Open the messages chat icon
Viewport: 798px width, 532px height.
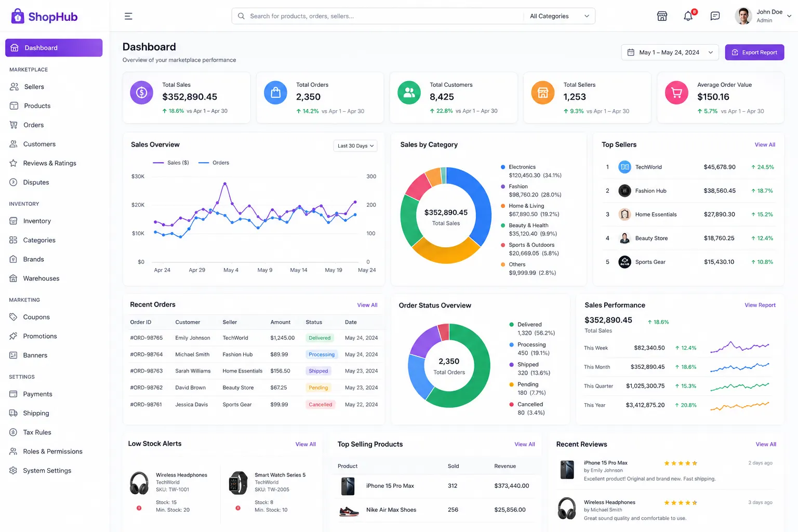pyautogui.click(x=715, y=16)
